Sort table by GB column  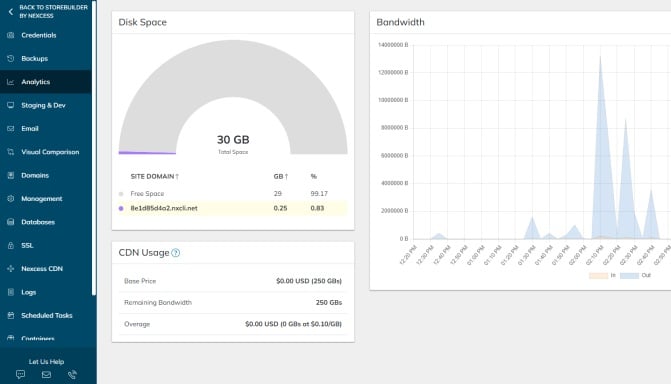(281, 176)
